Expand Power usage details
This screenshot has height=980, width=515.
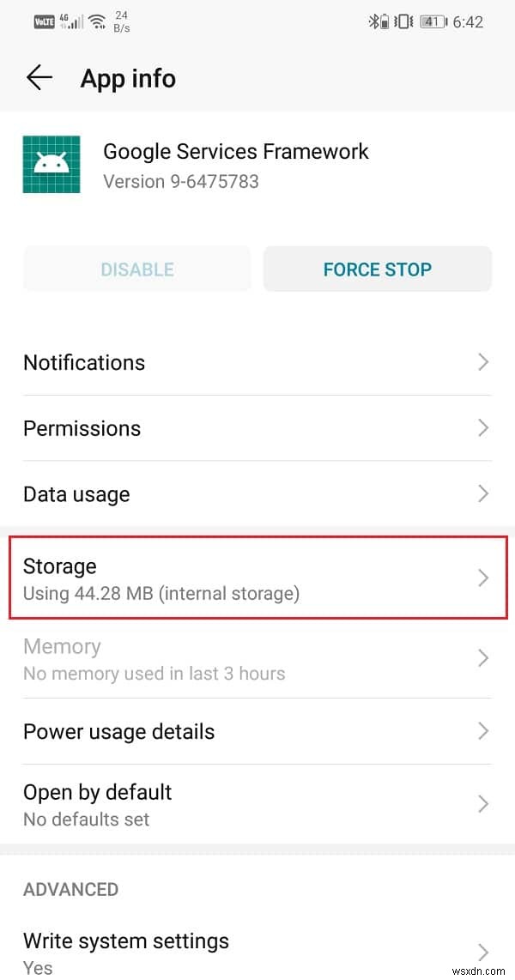click(x=257, y=731)
